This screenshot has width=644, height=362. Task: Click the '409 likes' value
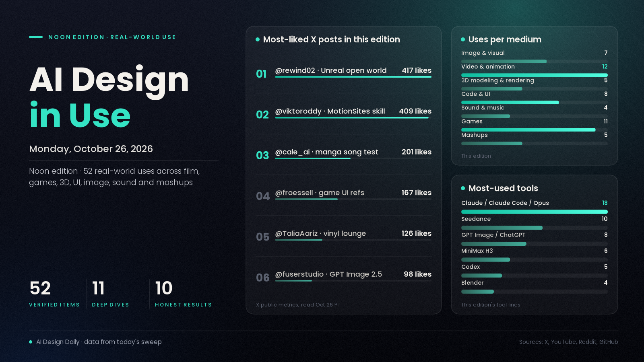click(415, 111)
